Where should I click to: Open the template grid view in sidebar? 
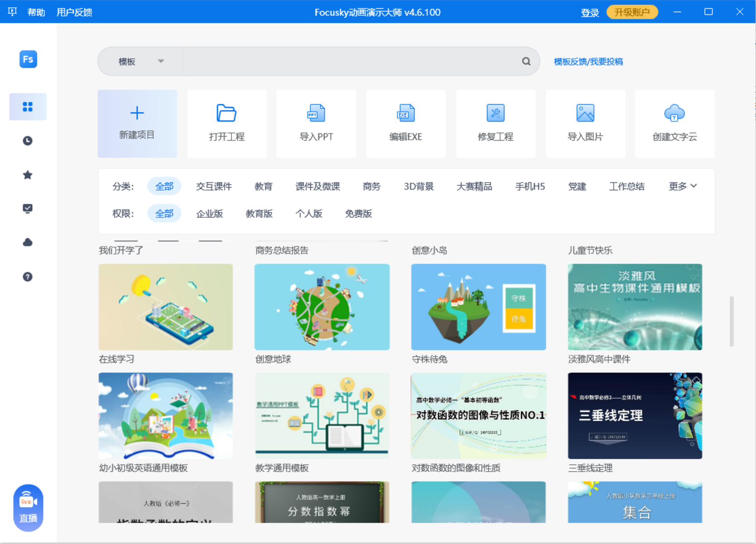pyautogui.click(x=28, y=107)
